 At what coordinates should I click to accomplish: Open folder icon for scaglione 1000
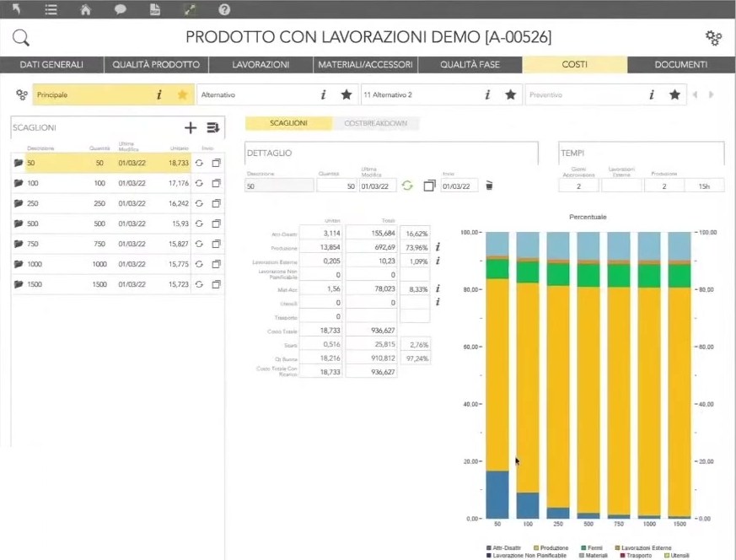click(x=19, y=264)
